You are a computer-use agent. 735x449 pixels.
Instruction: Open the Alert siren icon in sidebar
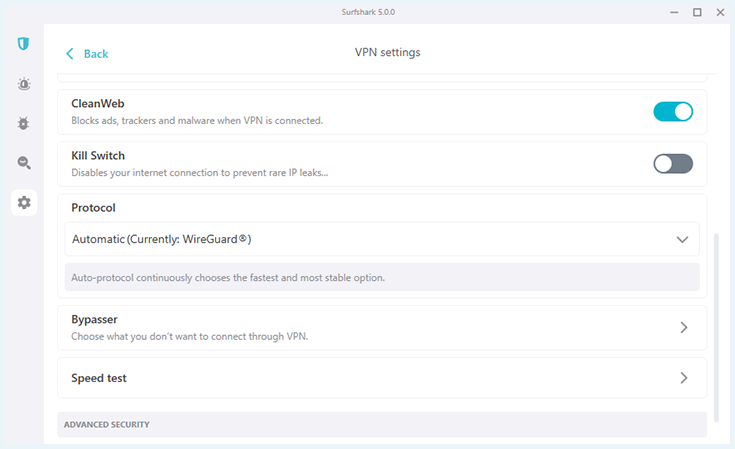24,84
